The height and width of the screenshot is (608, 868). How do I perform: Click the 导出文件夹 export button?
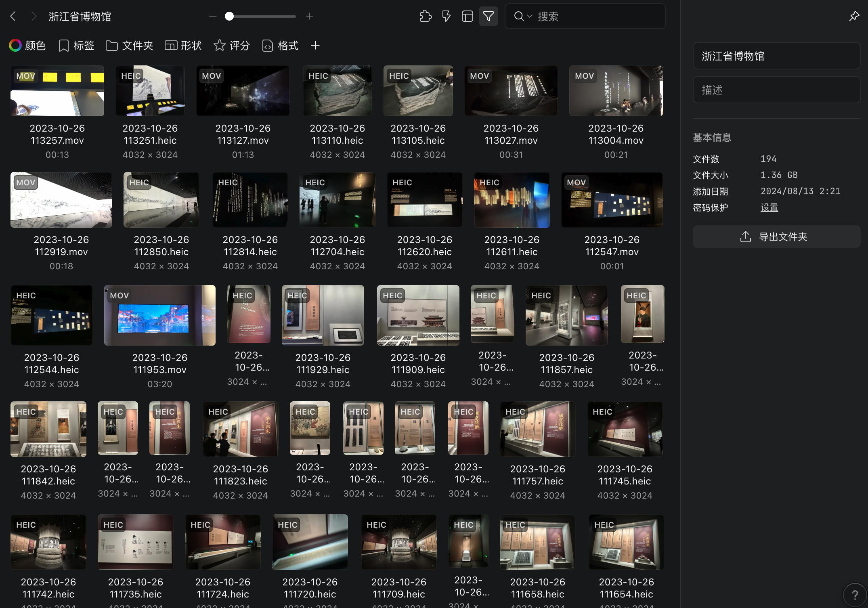pos(776,237)
